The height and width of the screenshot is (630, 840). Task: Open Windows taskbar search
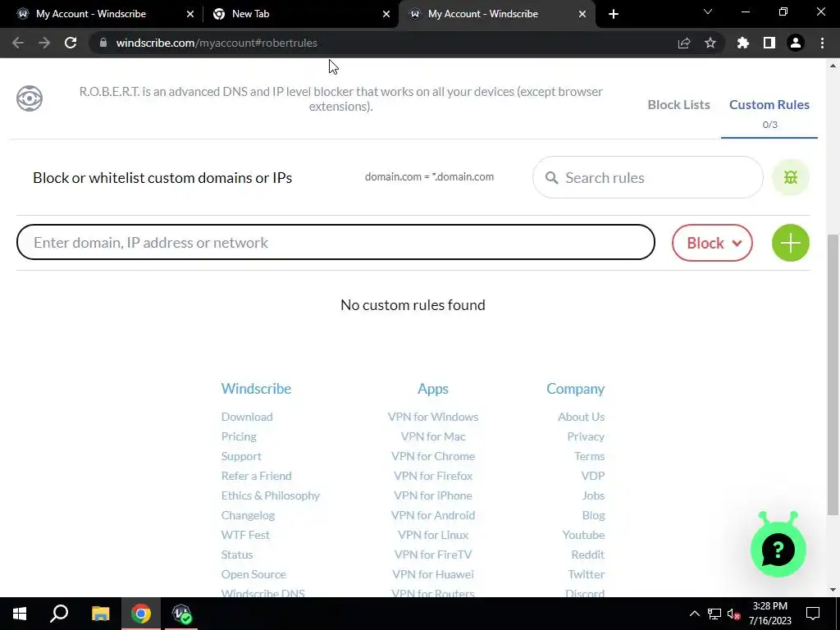(x=59, y=614)
